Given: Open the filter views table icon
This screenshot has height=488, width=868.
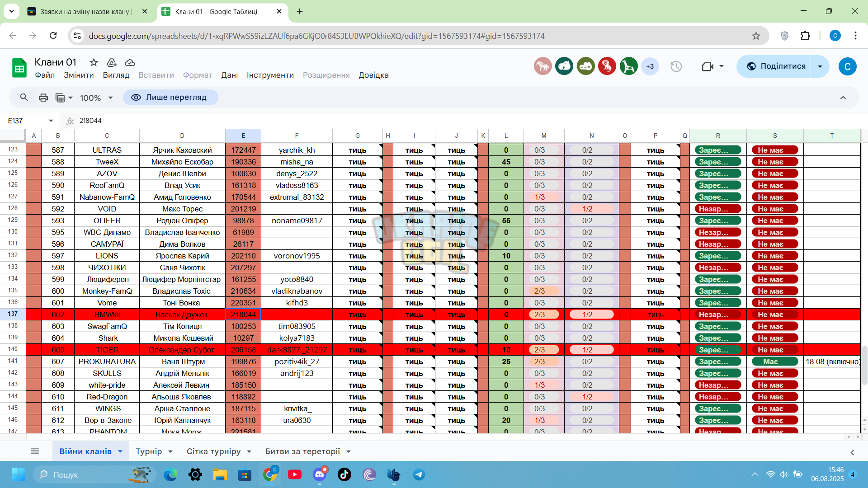Looking at the screenshot, I should pyautogui.click(x=60, y=98).
